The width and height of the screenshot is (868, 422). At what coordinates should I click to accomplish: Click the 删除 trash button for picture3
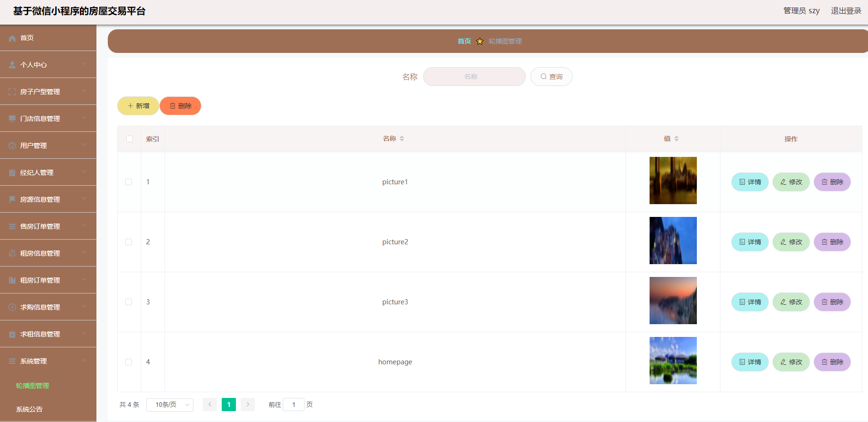point(832,302)
